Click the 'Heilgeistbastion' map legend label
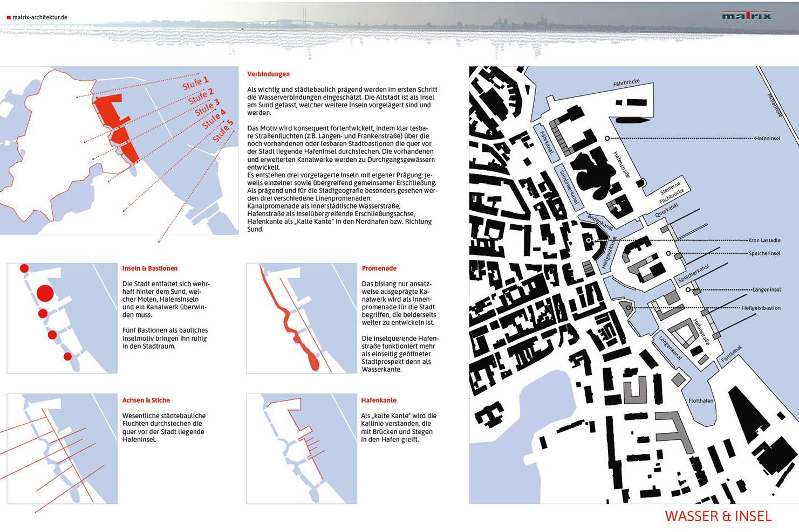 761,308
